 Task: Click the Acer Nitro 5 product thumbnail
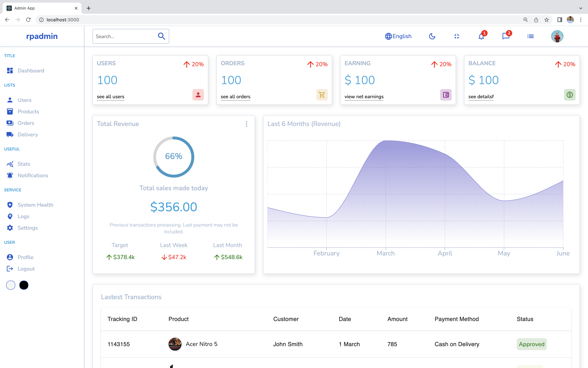(175, 344)
